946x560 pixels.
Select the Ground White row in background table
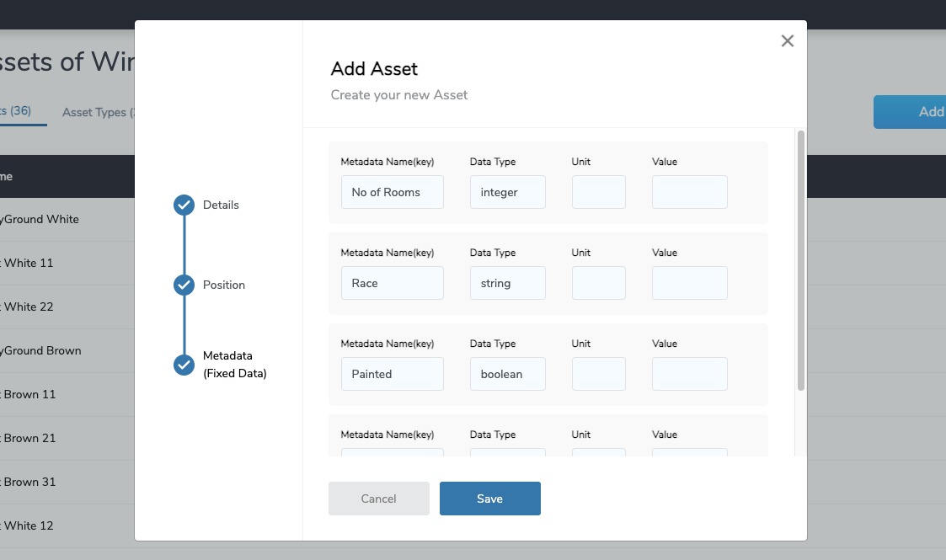pyautogui.click(x=67, y=220)
